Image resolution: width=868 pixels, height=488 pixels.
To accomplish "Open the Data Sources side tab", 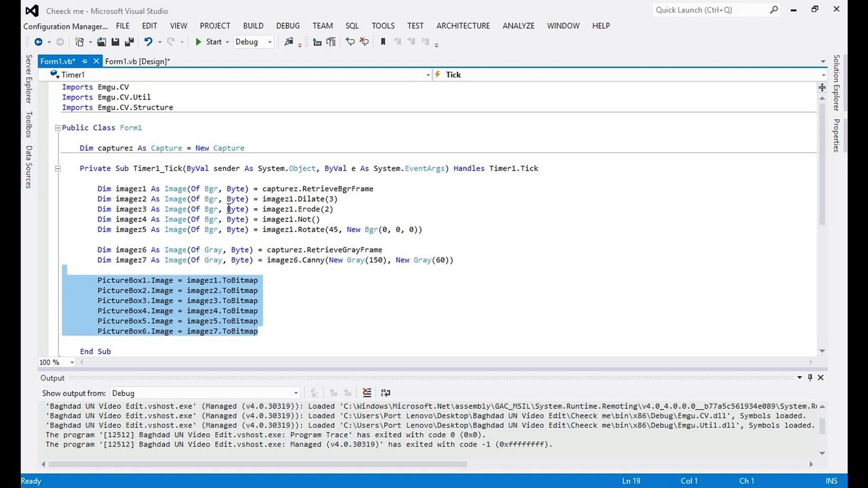I will tap(28, 167).
